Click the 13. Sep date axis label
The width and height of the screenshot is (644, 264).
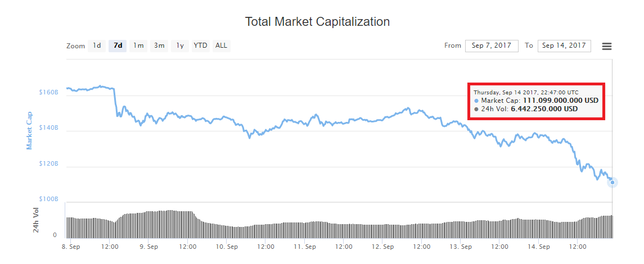point(461,247)
